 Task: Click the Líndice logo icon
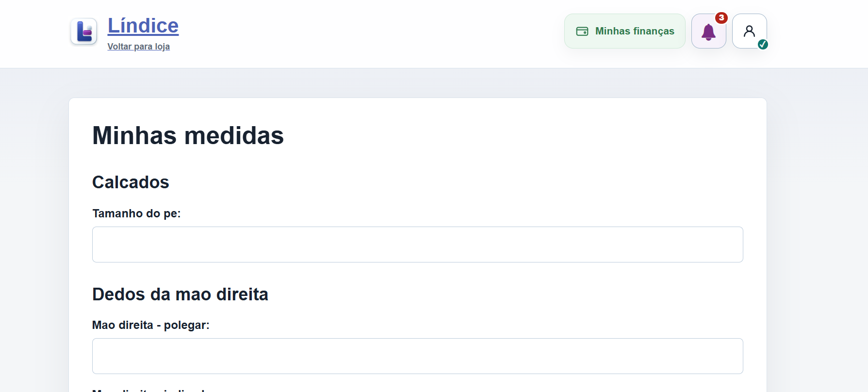pyautogui.click(x=84, y=32)
